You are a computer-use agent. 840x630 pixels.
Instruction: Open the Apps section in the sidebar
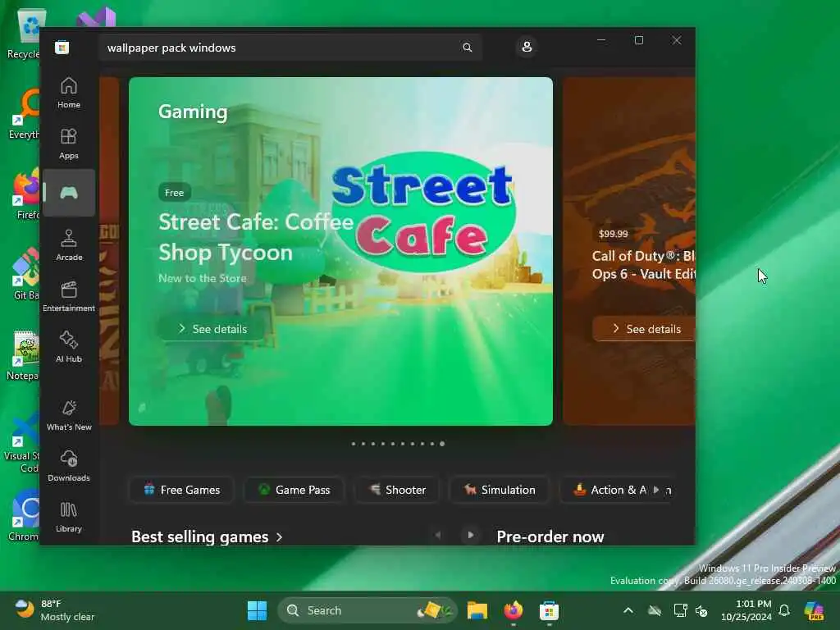[x=69, y=144]
